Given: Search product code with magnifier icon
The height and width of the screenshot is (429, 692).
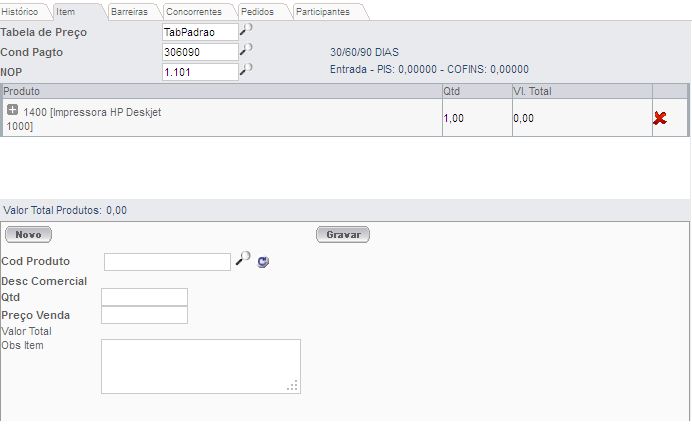Looking at the screenshot, I should pos(243,259).
